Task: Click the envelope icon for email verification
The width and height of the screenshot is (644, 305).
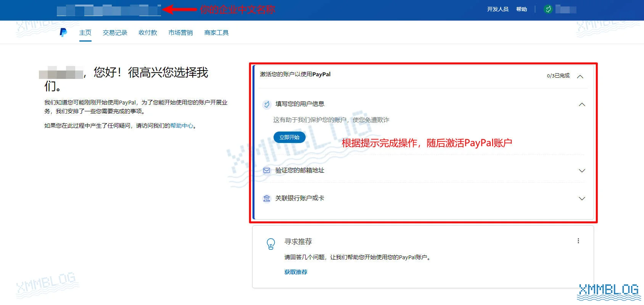Action: tap(267, 170)
